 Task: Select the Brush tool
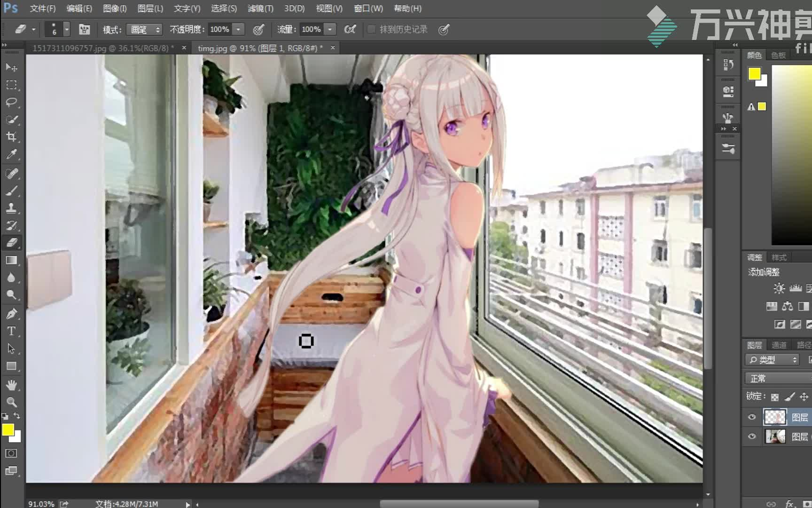11,191
